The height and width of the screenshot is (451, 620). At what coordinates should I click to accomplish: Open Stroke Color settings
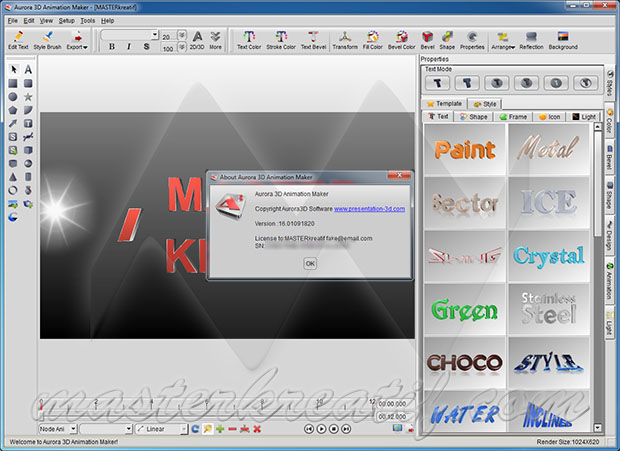click(281, 40)
